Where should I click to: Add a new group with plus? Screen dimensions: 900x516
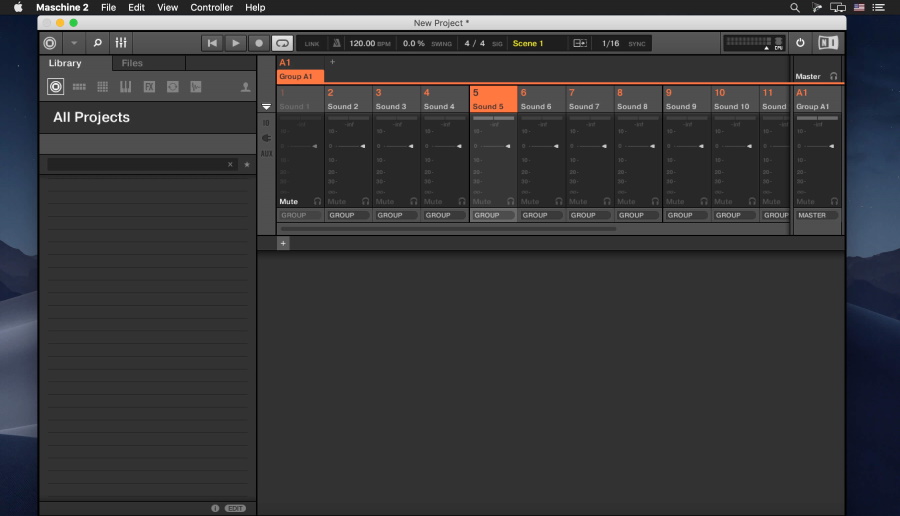click(332, 62)
